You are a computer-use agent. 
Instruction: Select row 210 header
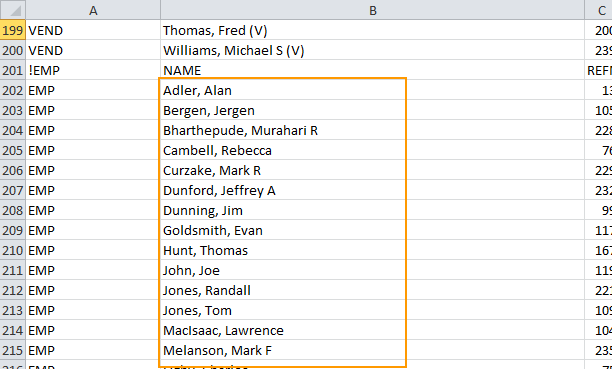13,250
